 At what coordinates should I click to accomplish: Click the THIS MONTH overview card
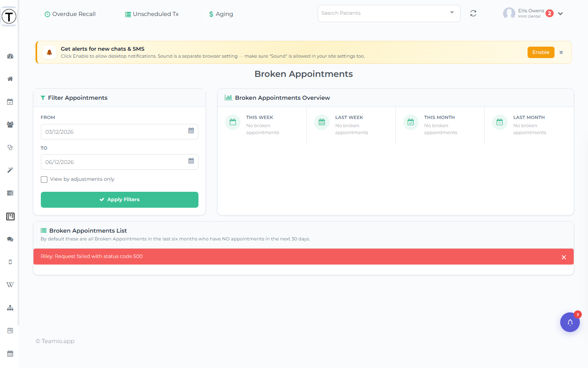[440, 125]
